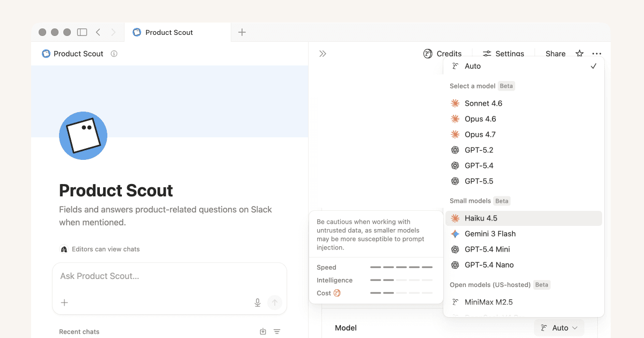Select Gemini 3 Flash model

pos(524,233)
